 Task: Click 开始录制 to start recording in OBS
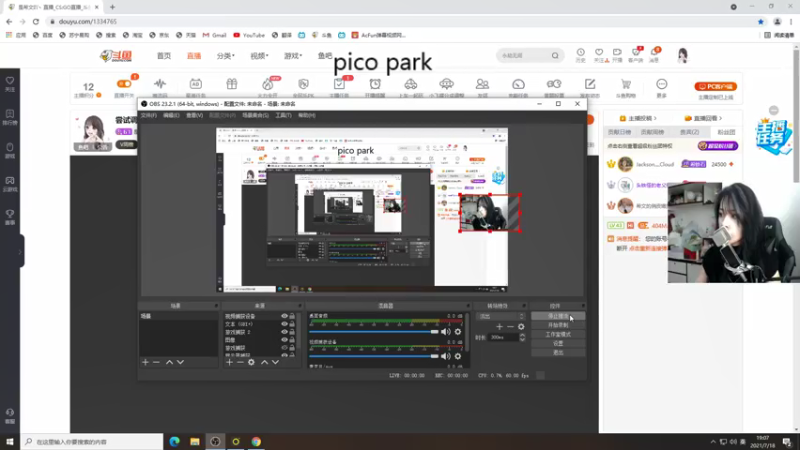point(558,326)
